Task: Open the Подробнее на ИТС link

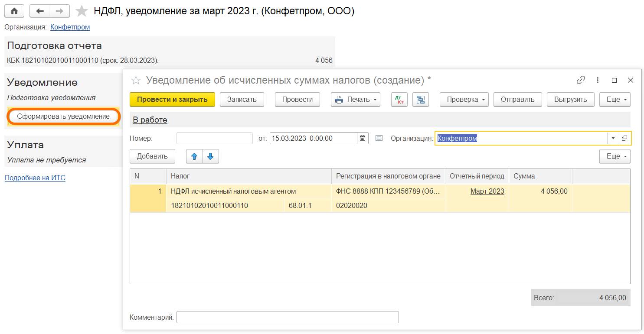Action: 35,178
